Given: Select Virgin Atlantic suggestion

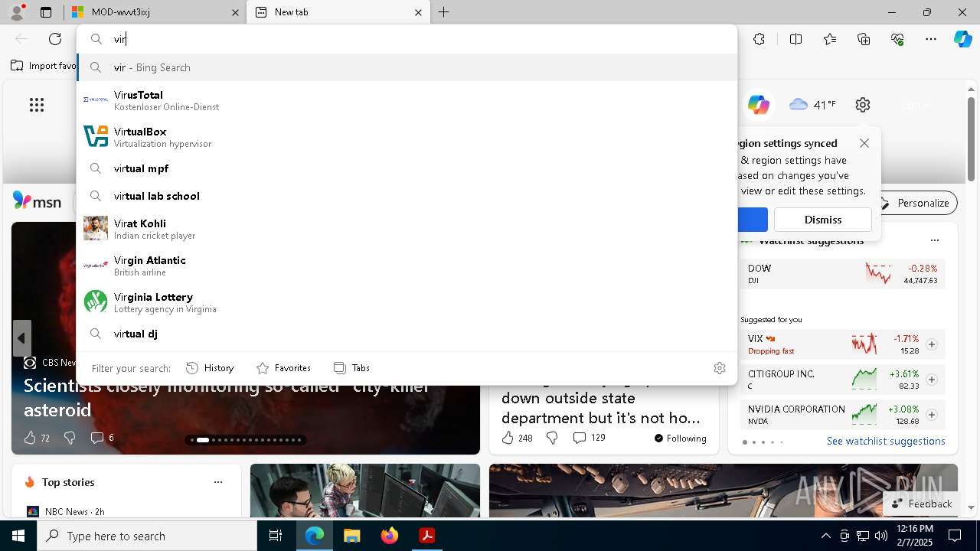Looking at the screenshot, I should coord(407,265).
